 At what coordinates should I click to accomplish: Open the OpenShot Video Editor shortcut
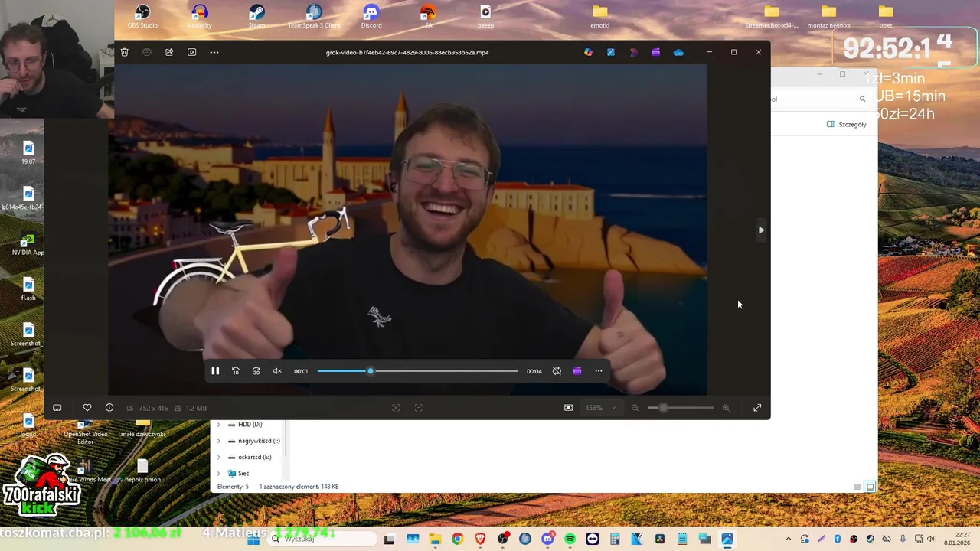coord(85,432)
